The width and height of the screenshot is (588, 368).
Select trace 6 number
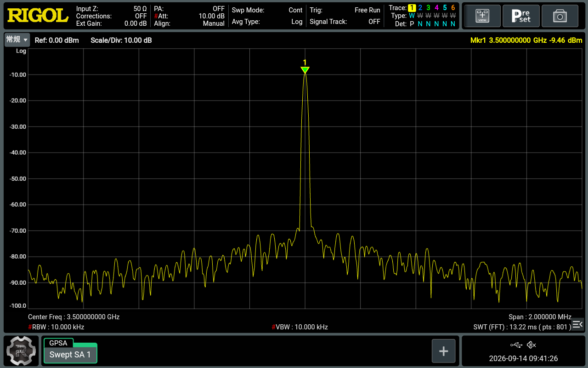point(453,8)
